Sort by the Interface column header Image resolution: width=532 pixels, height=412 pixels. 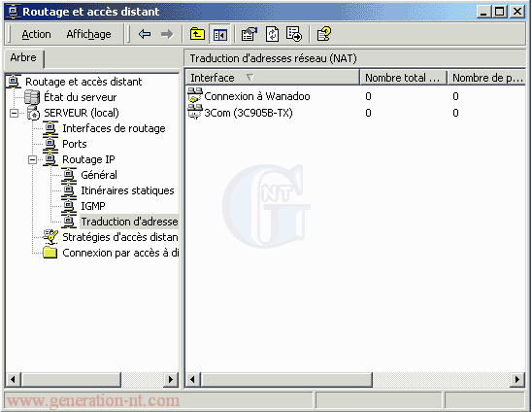272,78
